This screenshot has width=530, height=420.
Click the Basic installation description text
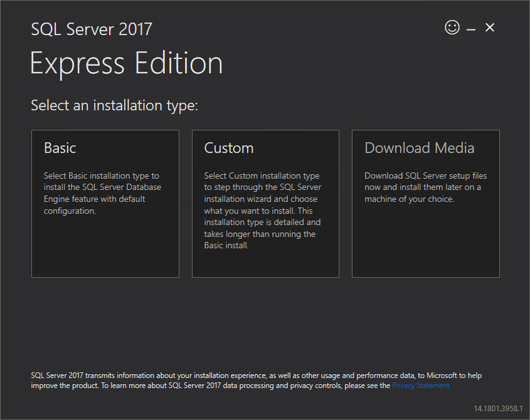pyautogui.click(x=102, y=193)
